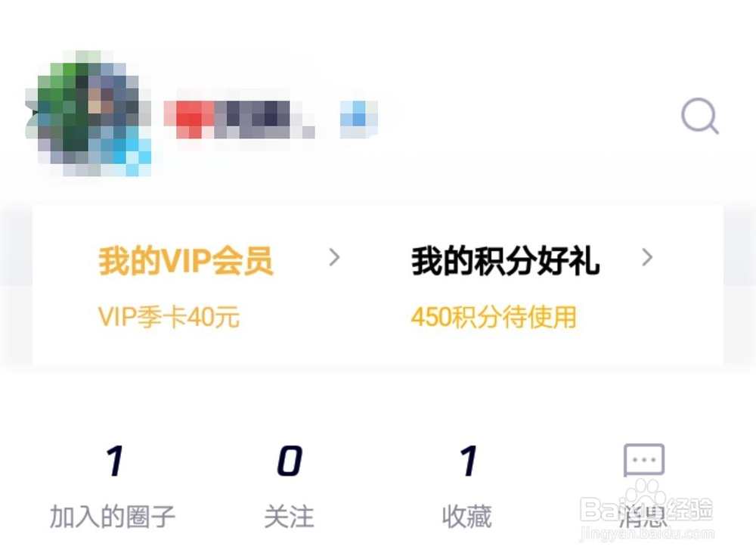Tap the blurred profile avatar
The image size is (756, 559).
tap(89, 113)
